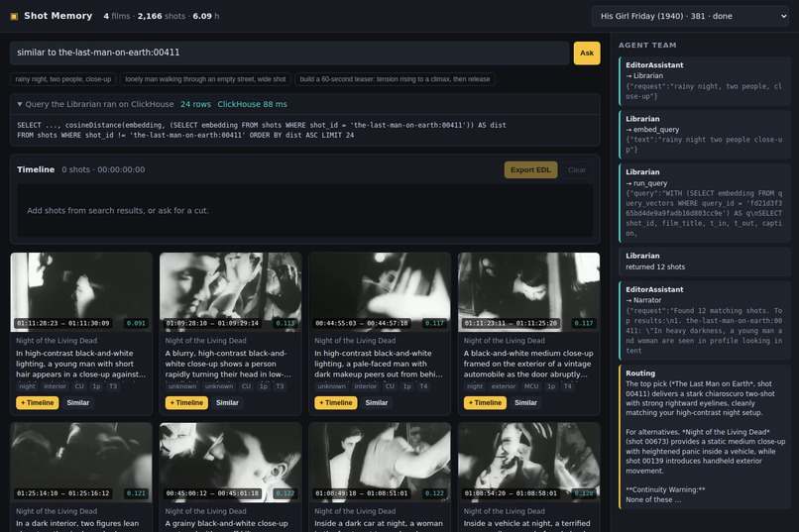Open the Routing summary entry
The height and width of the screenshot is (532, 799).
705,436
